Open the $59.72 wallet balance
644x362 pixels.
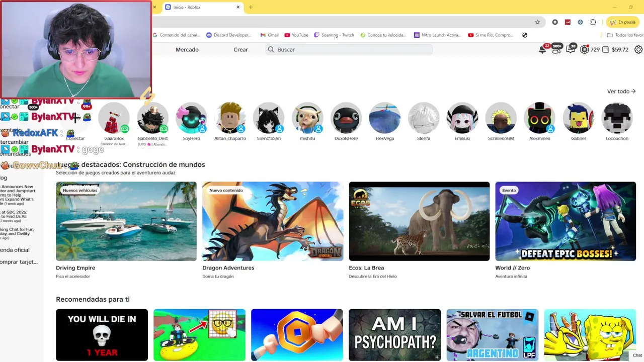pyautogui.click(x=615, y=50)
